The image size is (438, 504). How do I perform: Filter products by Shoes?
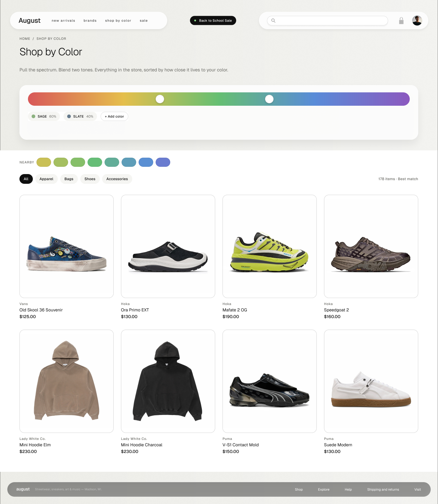click(90, 179)
